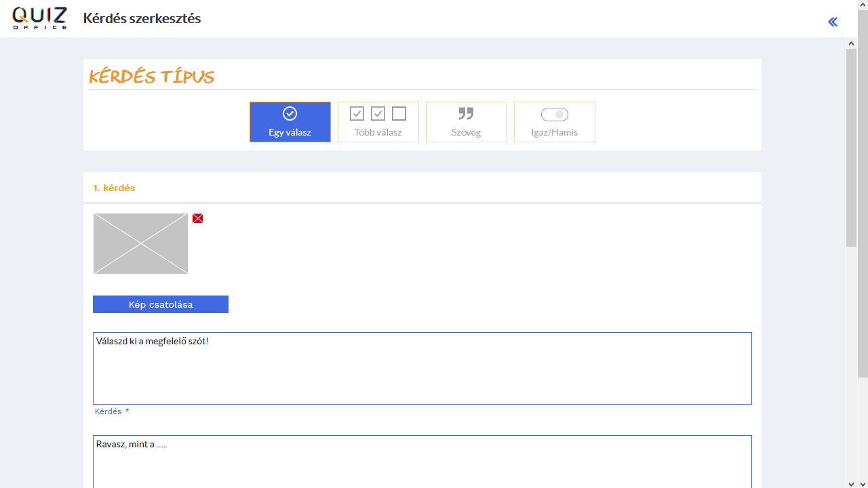This screenshot has width=868, height=488.
Task: Click the scrollbar up arrow
Action: click(852, 43)
